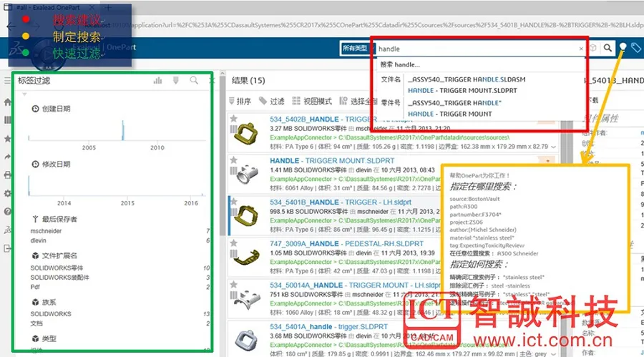Click the logout icon at sidebar bottom
Image resolution: width=644 pixels, height=357 pixels.
[x=7, y=248]
